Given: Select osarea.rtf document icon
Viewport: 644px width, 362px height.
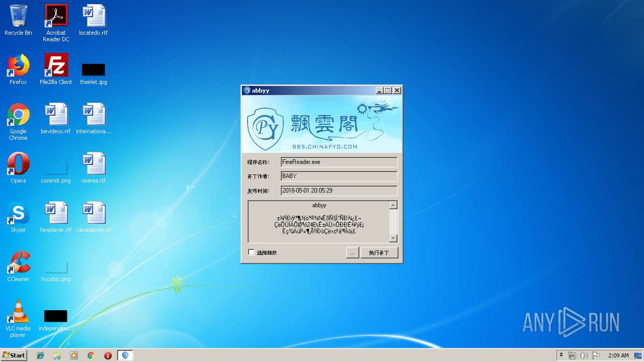Looking at the screenshot, I should 94,168.
